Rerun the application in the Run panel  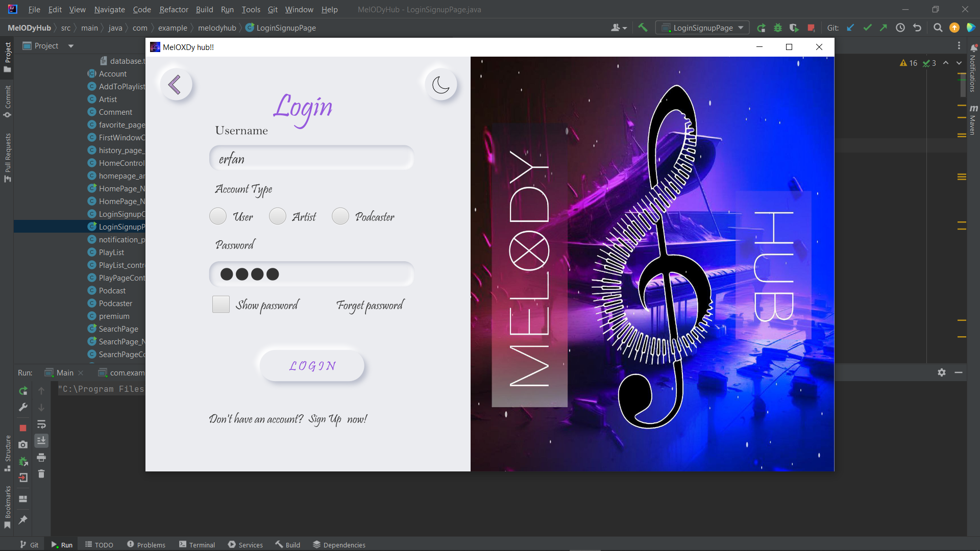(x=23, y=391)
